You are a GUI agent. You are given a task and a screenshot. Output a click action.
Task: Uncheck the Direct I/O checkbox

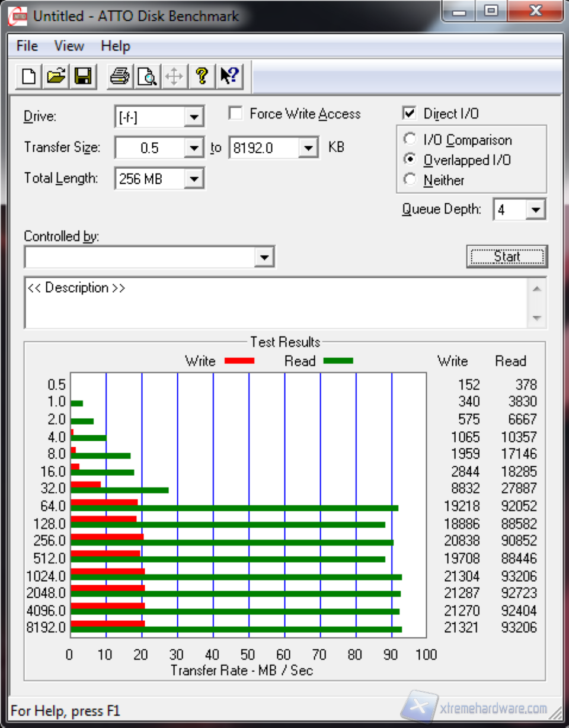click(409, 114)
